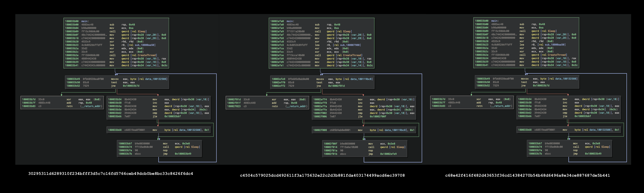The width and height of the screenshot is (644, 193).
Task: Click the mov eax var_18 line at 18002eff4
Action: (364, 99)
